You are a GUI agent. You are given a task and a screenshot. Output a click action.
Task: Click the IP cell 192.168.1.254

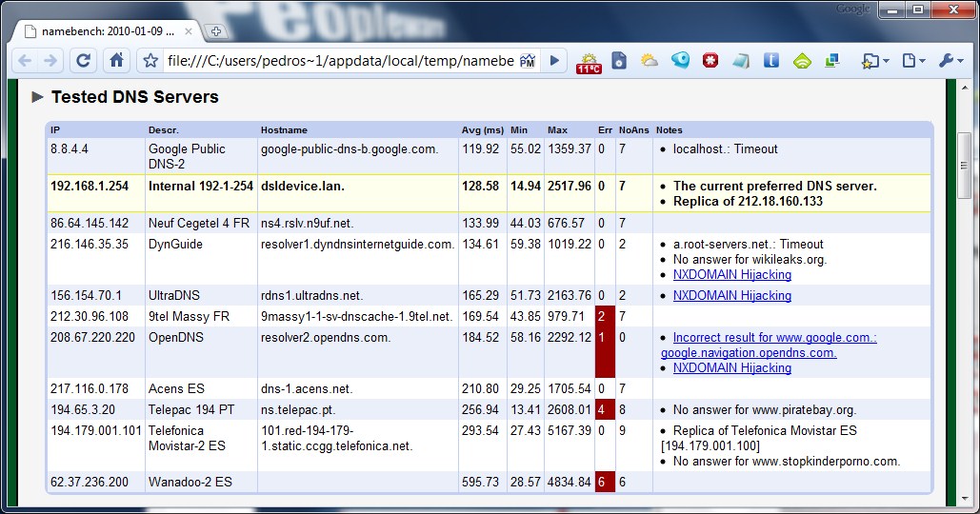pyautogui.click(x=90, y=187)
